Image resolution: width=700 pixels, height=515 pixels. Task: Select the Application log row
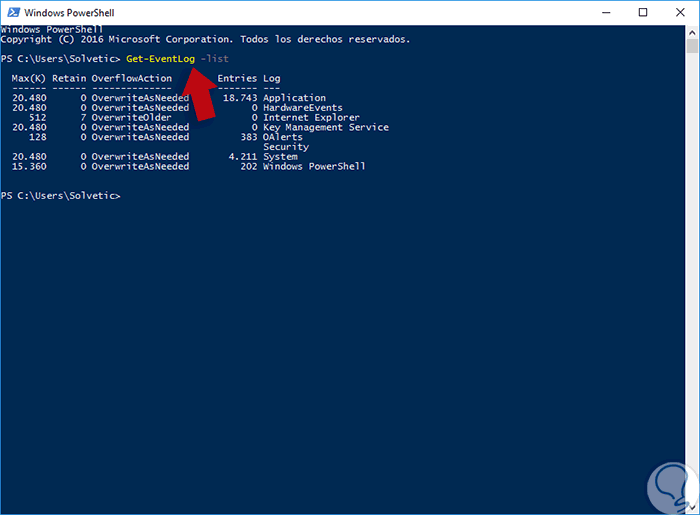point(294,98)
